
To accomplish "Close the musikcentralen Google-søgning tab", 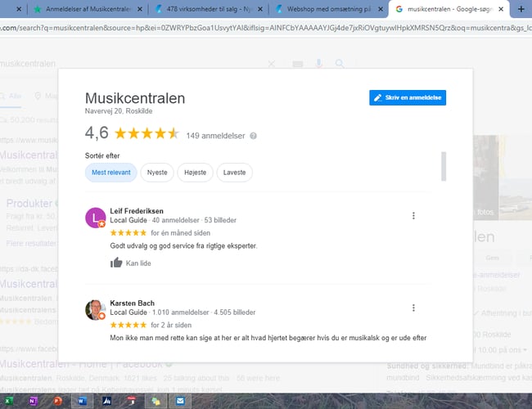I will (x=501, y=9).
